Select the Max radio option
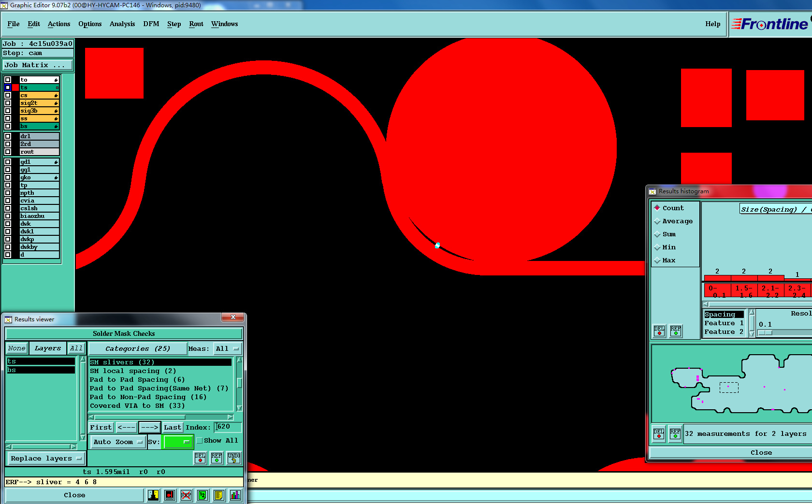 [657, 260]
